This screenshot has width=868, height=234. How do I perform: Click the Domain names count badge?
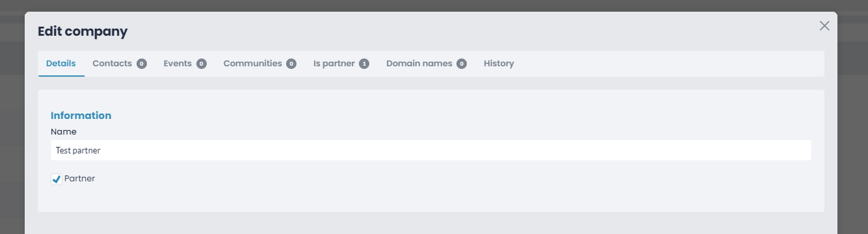coord(462,64)
